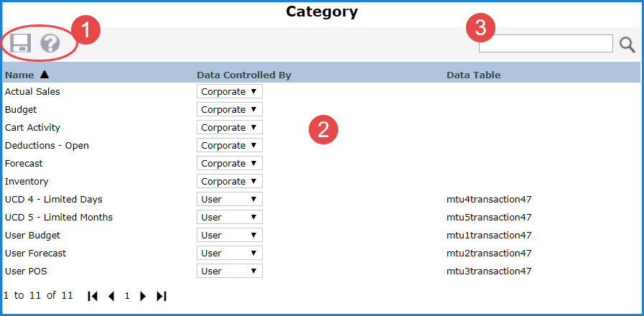
Task: Jump to the last page
Action: (162, 296)
